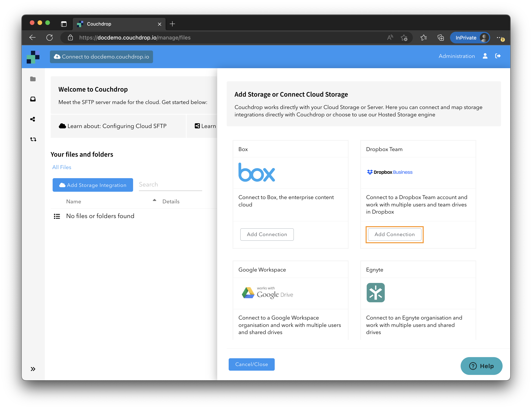Click the Egnyte logo icon
The image size is (532, 409).
[376, 293]
